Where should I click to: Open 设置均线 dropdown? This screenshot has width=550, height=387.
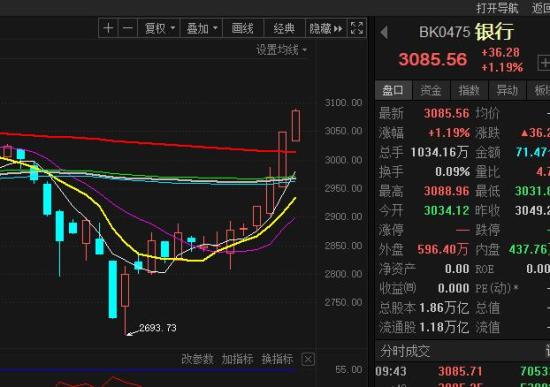[x=282, y=50]
